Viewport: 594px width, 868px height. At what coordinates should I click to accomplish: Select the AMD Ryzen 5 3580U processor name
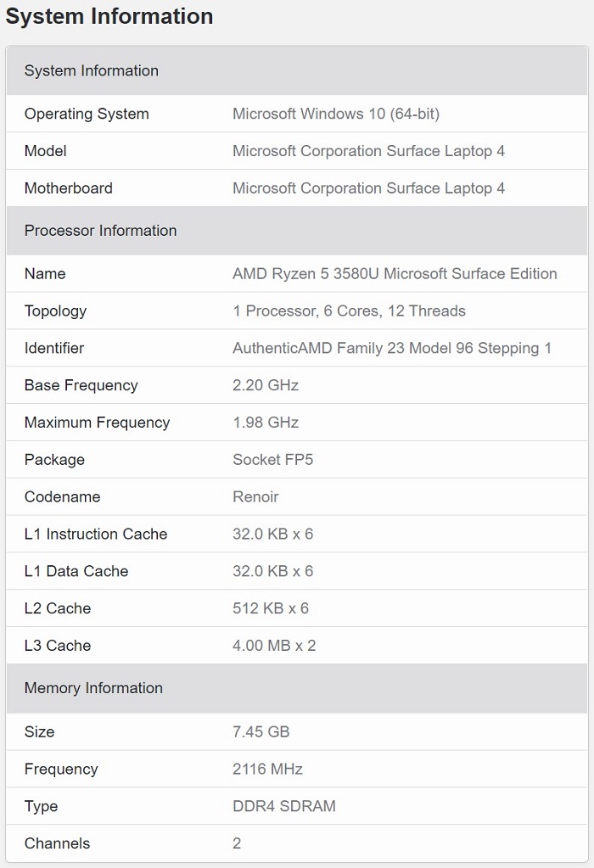[395, 274]
